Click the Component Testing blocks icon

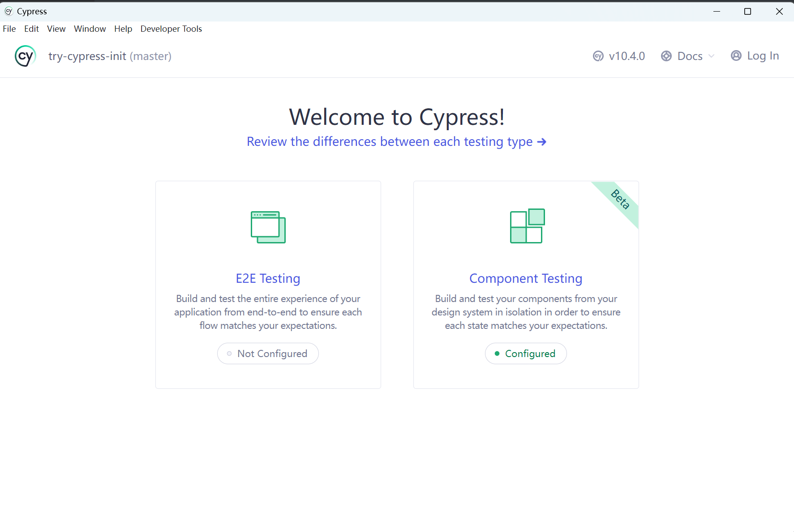(x=528, y=226)
